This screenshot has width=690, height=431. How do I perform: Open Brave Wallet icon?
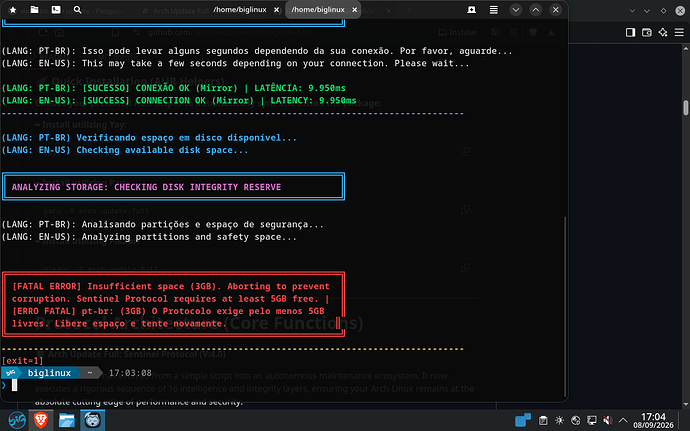(x=647, y=33)
